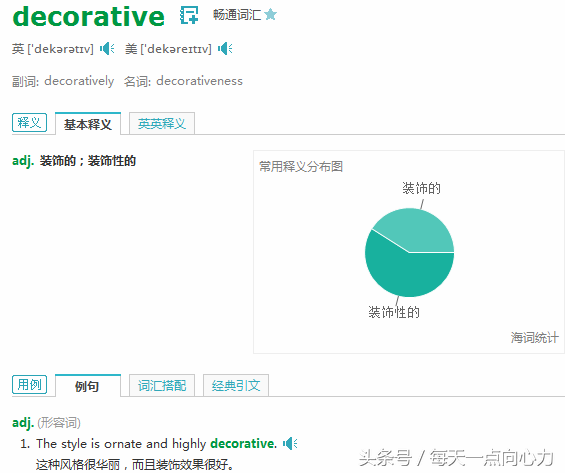Click the star icon beside 畅通词汇
Screen dimensions: 565x473
[270, 15]
